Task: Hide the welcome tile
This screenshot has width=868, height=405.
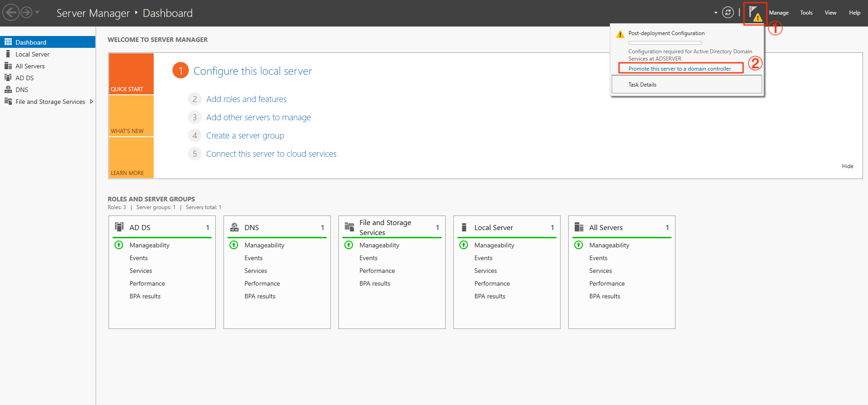Action: (x=847, y=166)
